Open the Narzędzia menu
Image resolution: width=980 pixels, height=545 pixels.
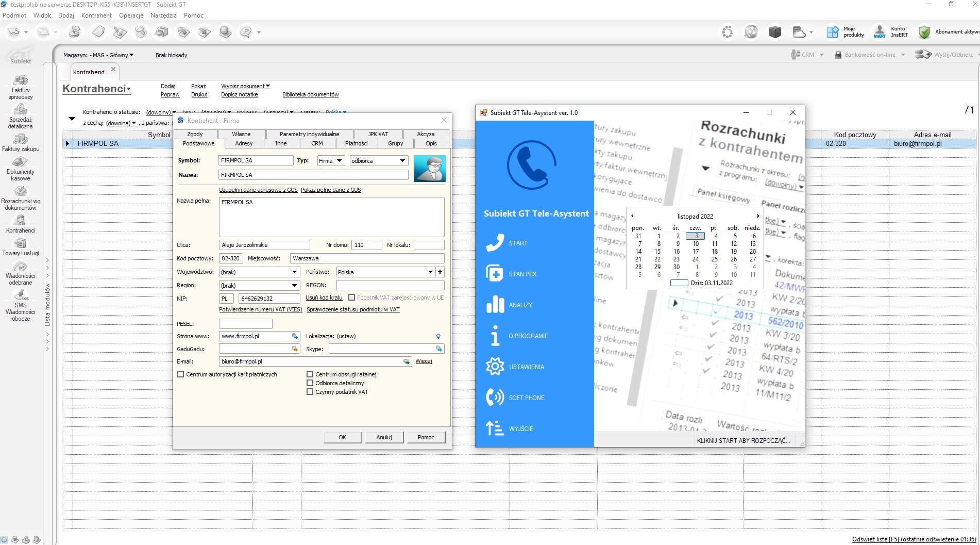[x=163, y=15]
